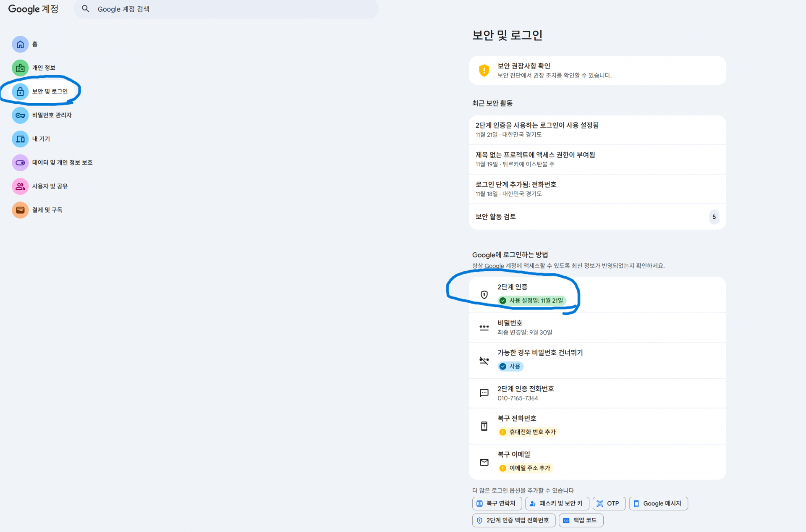This screenshot has height=532, width=806.
Task: Click the activity count badge 5
Action: (x=714, y=217)
